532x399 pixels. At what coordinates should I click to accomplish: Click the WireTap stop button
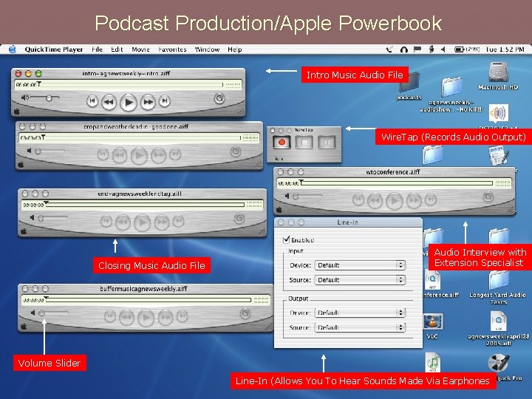[x=304, y=142]
